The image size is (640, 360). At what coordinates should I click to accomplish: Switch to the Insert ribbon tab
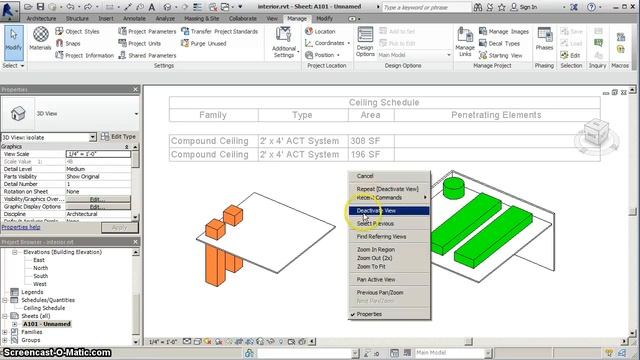tap(106, 18)
